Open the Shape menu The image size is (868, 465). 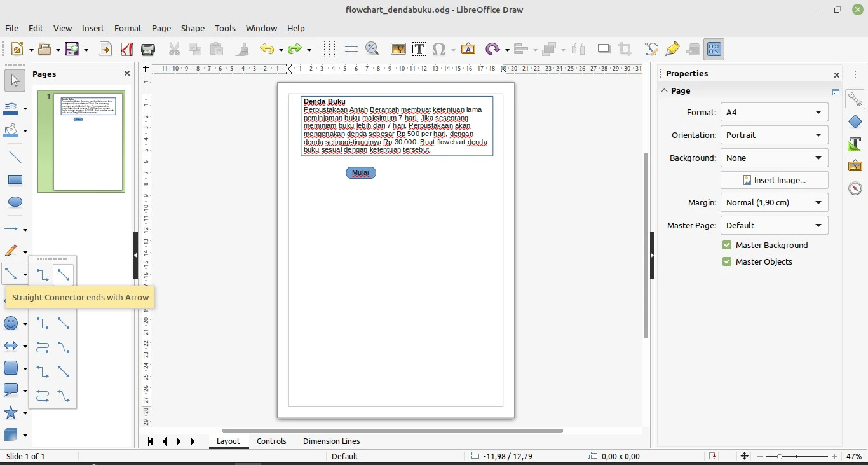pos(193,28)
